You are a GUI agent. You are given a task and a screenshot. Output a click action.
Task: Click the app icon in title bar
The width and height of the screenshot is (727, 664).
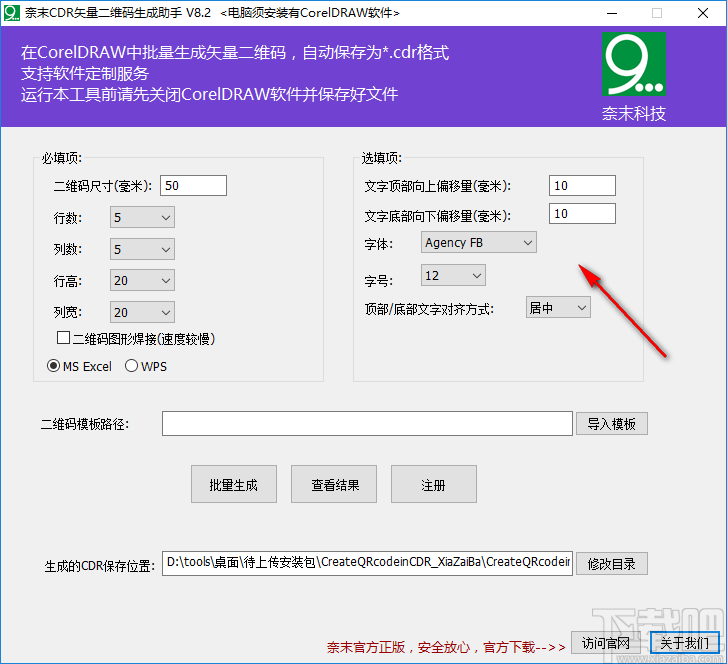[12, 13]
